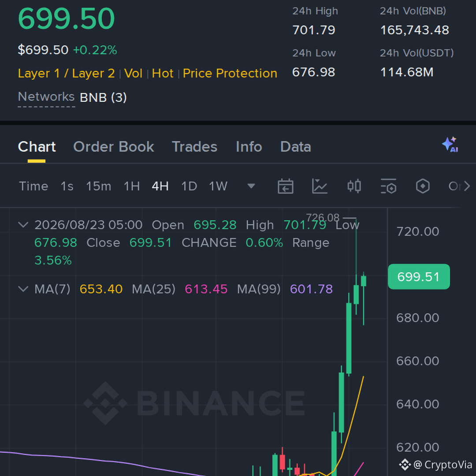This screenshot has width=476, height=476.
Task: Switch to the Chart tab
Action: [37, 147]
